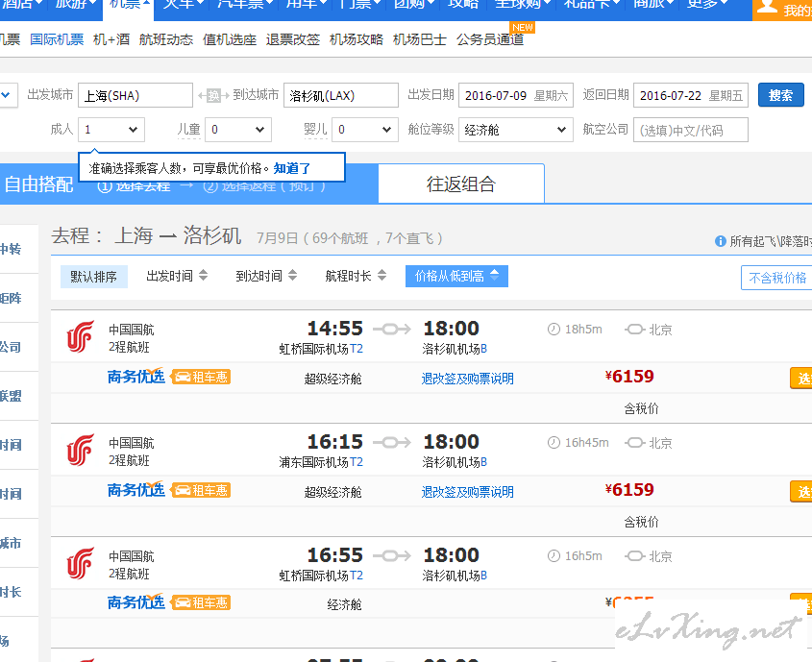812x662 pixels.
Task: Click 出发日期 field 2016-07-09
Action: [516, 95]
